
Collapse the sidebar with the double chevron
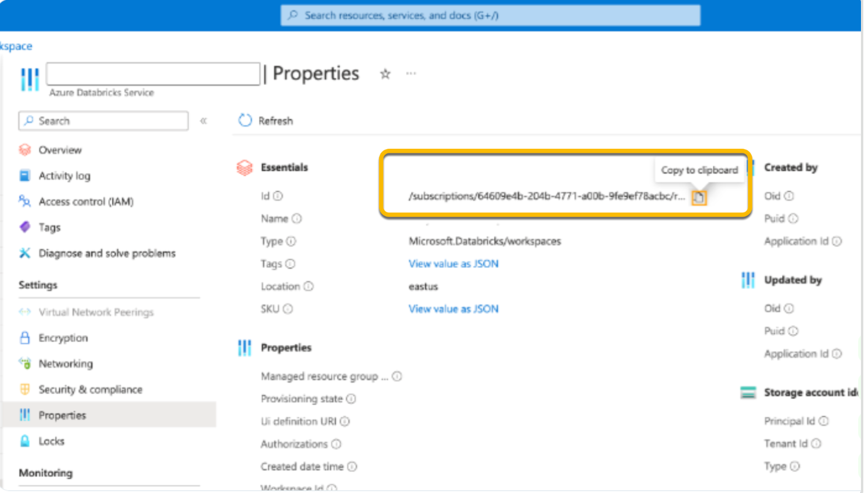pyautogui.click(x=203, y=121)
